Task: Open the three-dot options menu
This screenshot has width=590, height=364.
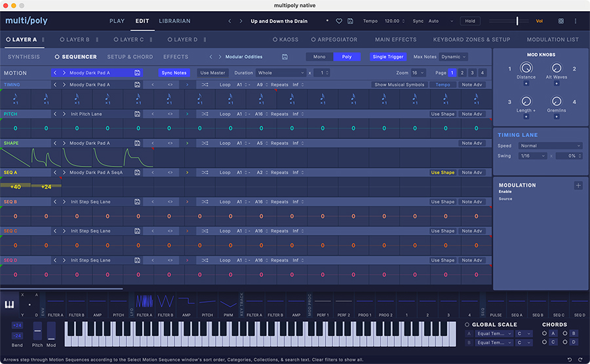Action: (576, 21)
